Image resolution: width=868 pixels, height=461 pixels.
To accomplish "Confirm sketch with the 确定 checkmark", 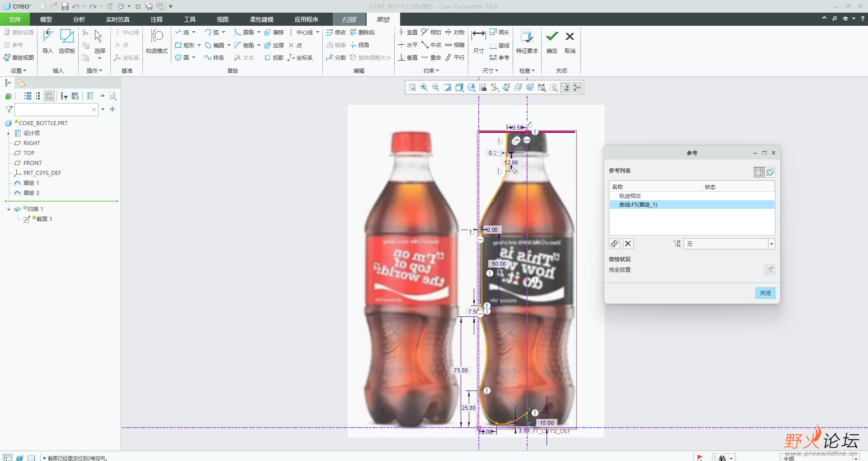I will (552, 41).
